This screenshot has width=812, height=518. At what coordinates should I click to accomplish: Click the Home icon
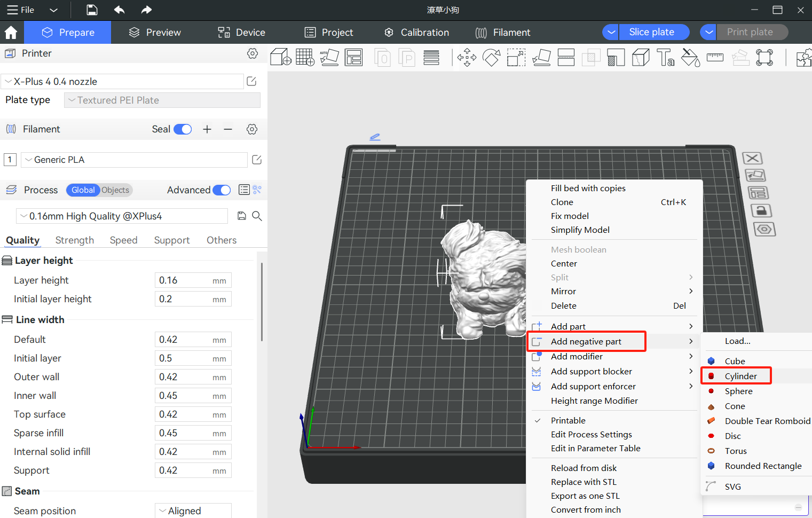pyautogui.click(x=11, y=33)
